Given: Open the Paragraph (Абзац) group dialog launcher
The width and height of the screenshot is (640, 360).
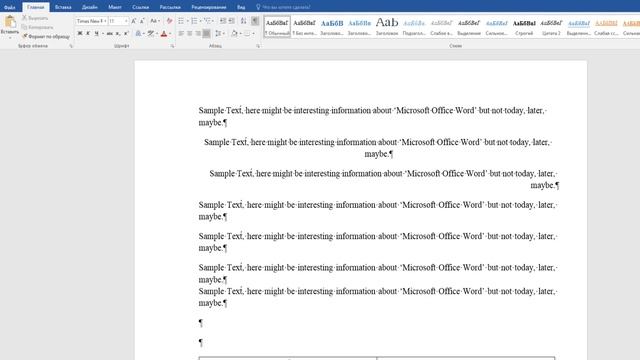Looking at the screenshot, I should point(258,46).
